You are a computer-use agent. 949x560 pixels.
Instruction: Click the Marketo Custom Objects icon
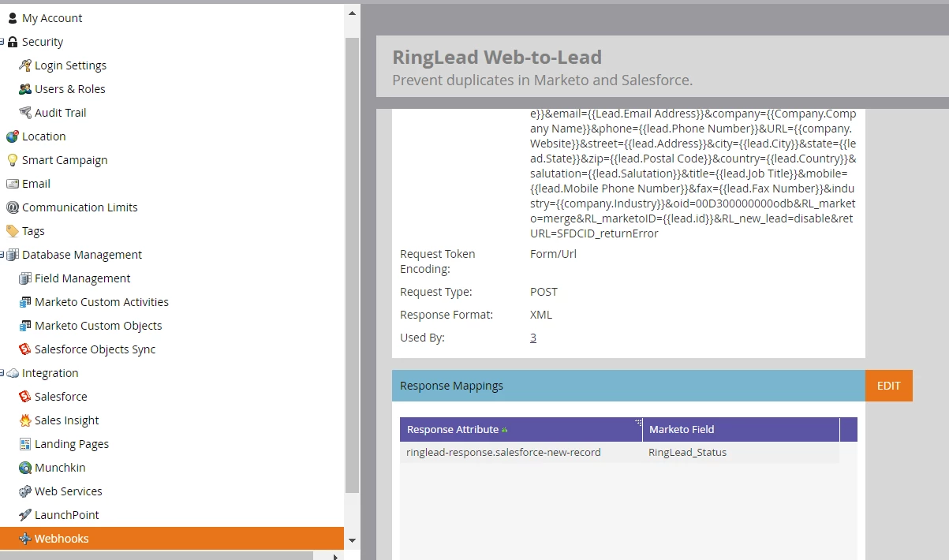coord(25,326)
